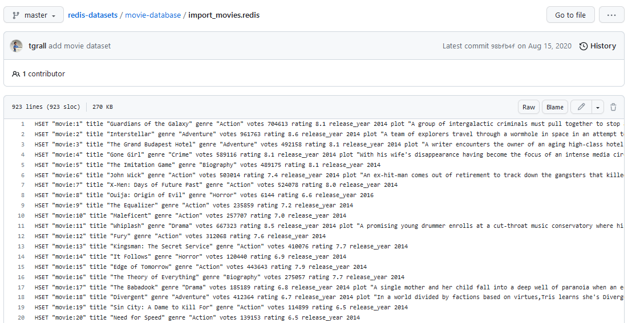Select line number 11 for Whiplash

click(x=21, y=226)
